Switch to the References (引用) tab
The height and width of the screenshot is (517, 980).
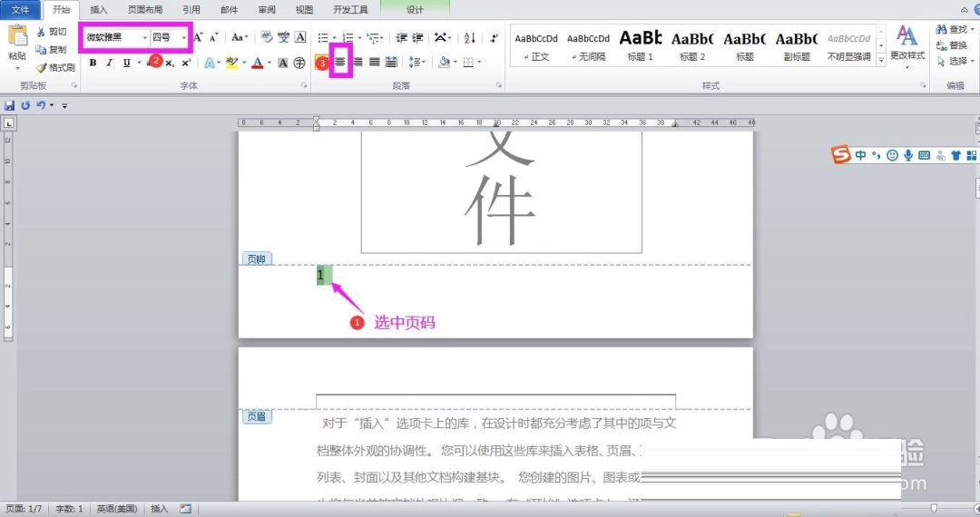pyautogui.click(x=191, y=9)
